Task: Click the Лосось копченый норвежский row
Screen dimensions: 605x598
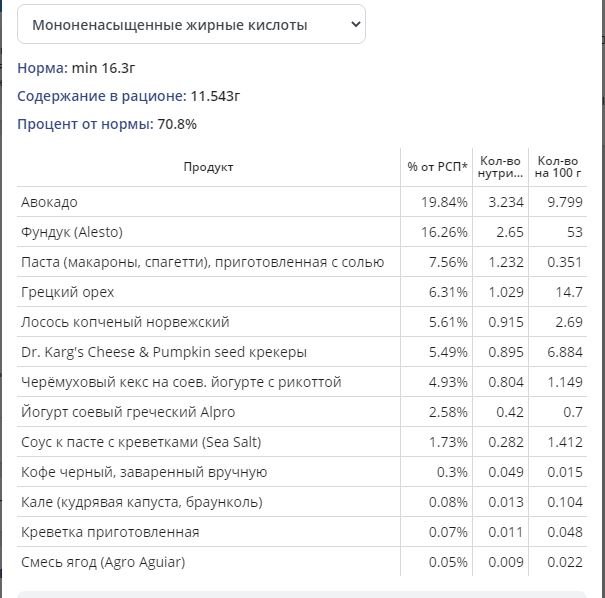Action: point(302,322)
